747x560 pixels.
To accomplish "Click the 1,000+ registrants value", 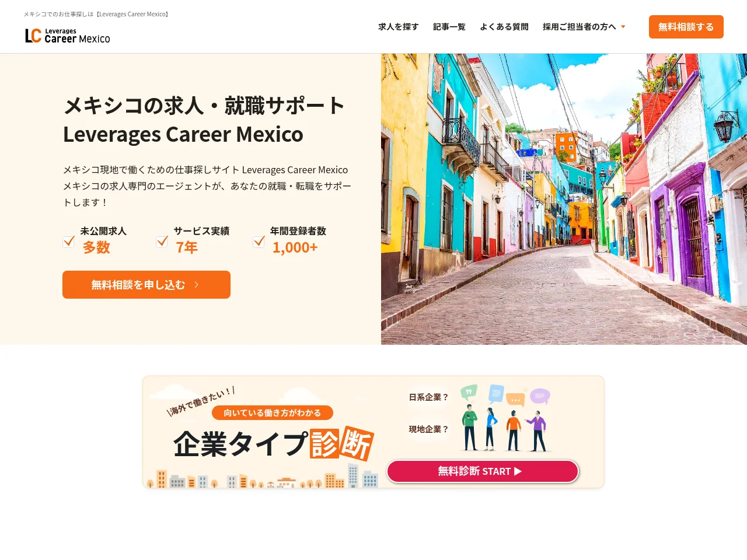I will (x=295, y=247).
